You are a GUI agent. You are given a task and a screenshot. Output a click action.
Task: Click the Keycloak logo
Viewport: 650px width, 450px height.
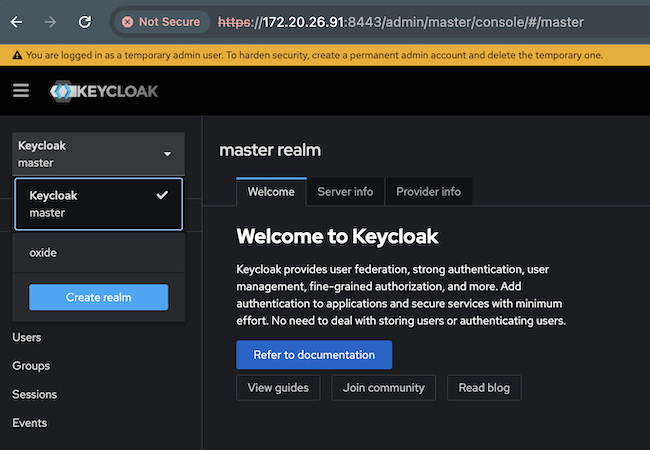(104, 92)
